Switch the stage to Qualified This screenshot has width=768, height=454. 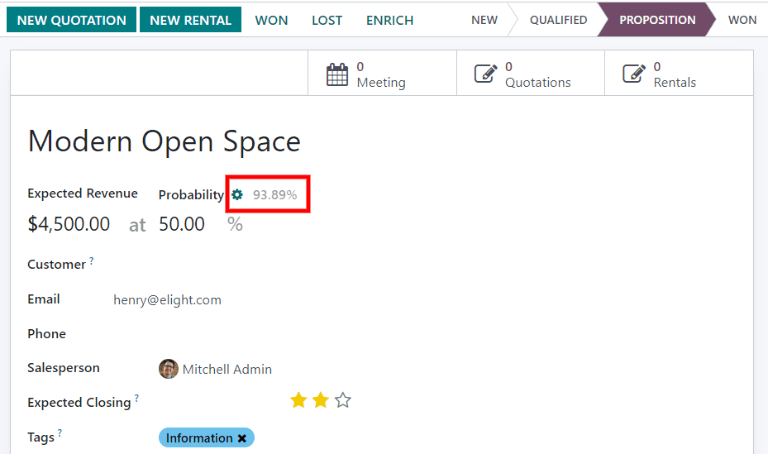point(558,20)
